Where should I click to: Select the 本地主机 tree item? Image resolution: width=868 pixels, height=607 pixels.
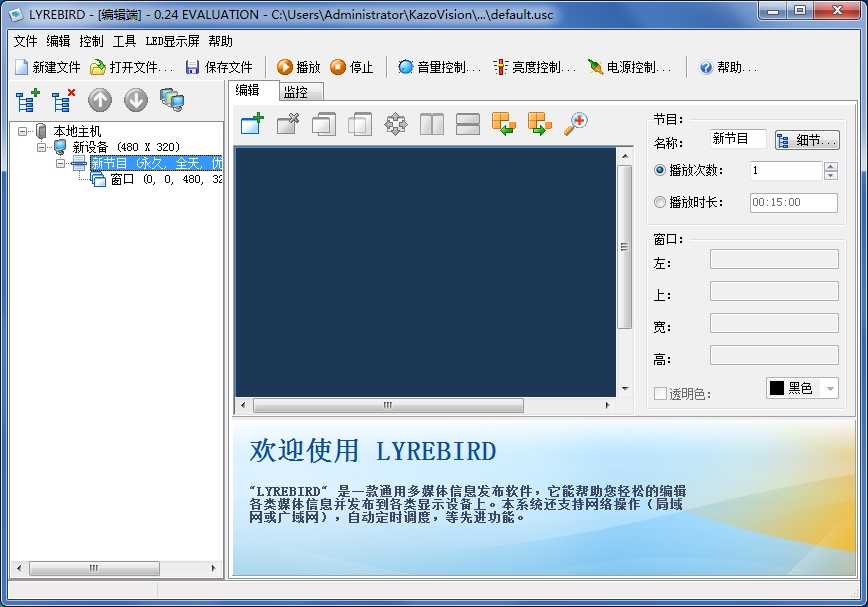(x=77, y=132)
